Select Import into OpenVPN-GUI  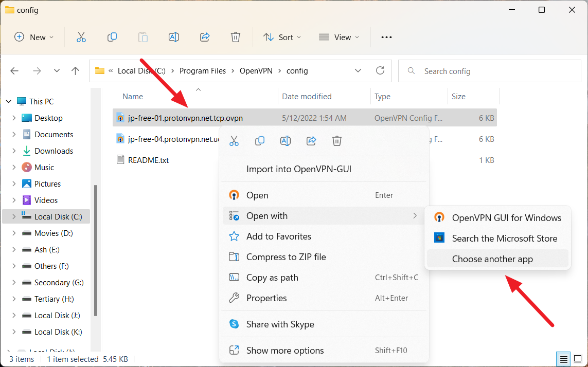(x=298, y=169)
